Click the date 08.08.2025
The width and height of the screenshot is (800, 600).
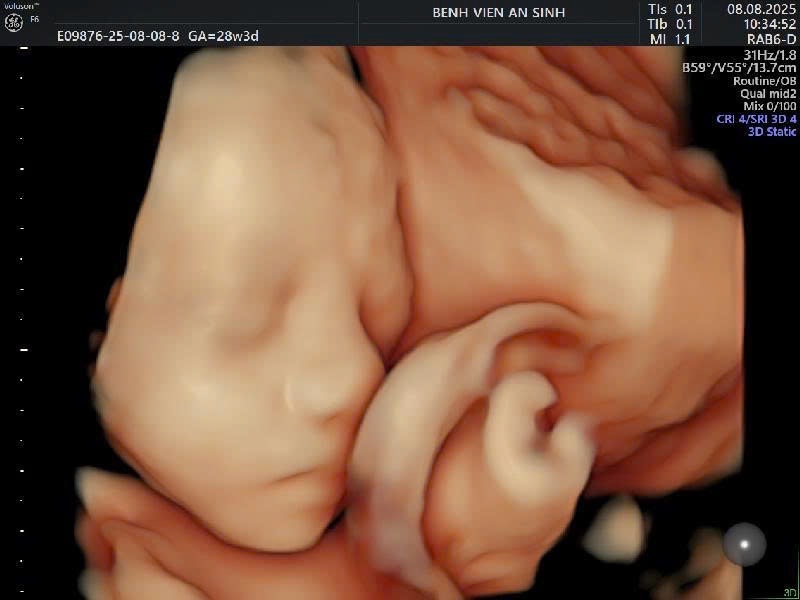point(762,9)
